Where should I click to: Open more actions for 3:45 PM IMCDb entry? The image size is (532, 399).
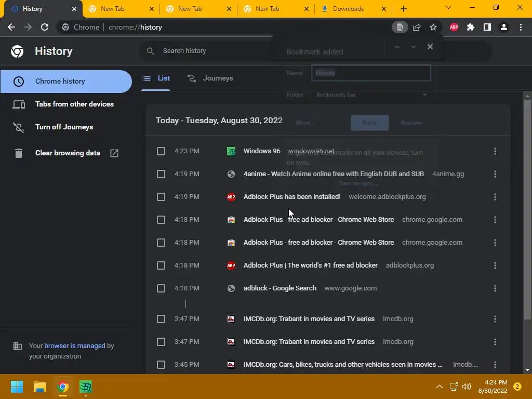[x=495, y=364]
